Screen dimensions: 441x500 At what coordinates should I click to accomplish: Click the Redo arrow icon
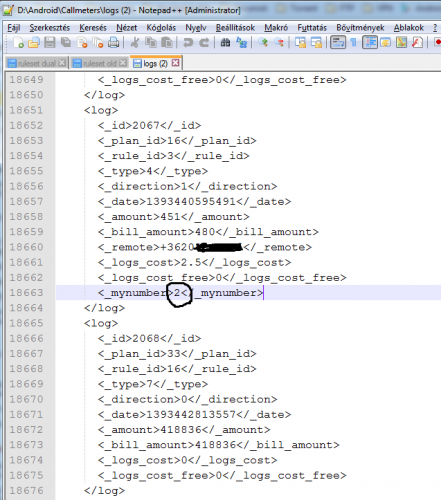(x=204, y=42)
